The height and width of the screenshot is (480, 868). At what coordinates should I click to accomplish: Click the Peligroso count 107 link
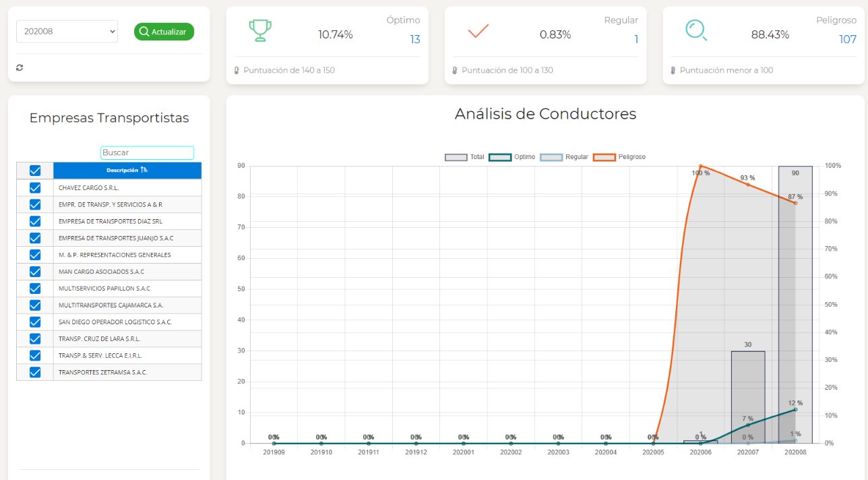pyautogui.click(x=848, y=40)
